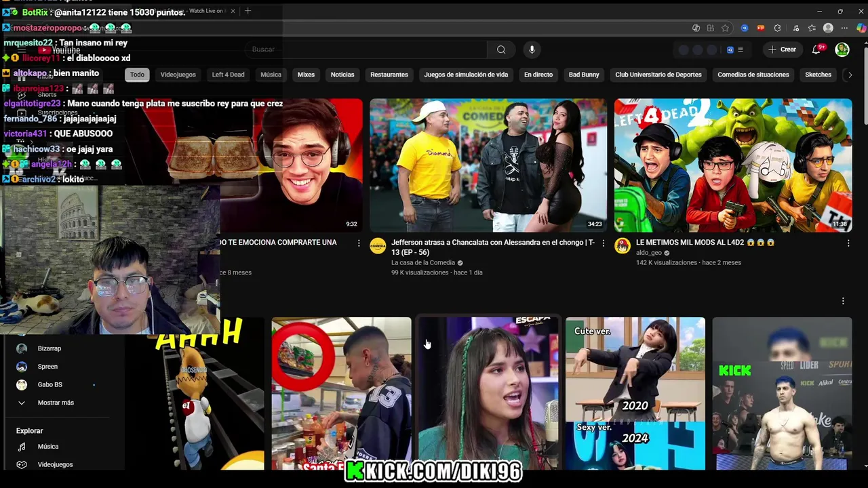This screenshot has width=868, height=488.
Task: Open Short with girl green braids
Action: 488,393
